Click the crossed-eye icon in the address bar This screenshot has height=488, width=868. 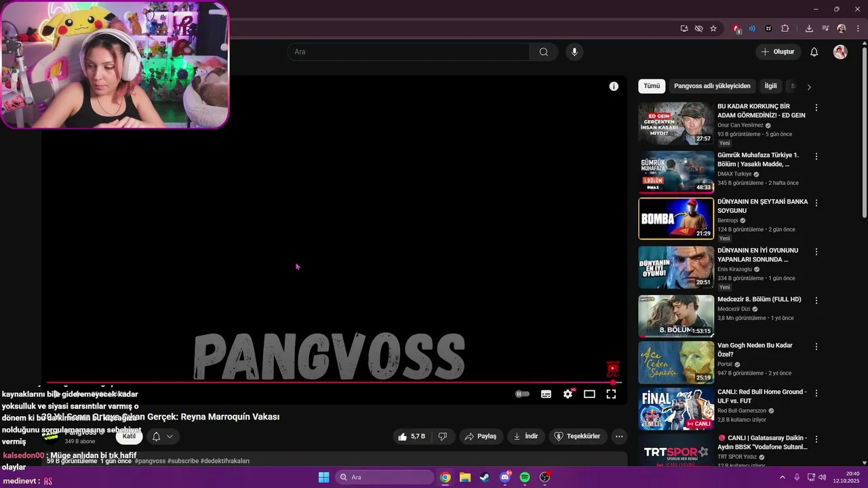point(698,28)
